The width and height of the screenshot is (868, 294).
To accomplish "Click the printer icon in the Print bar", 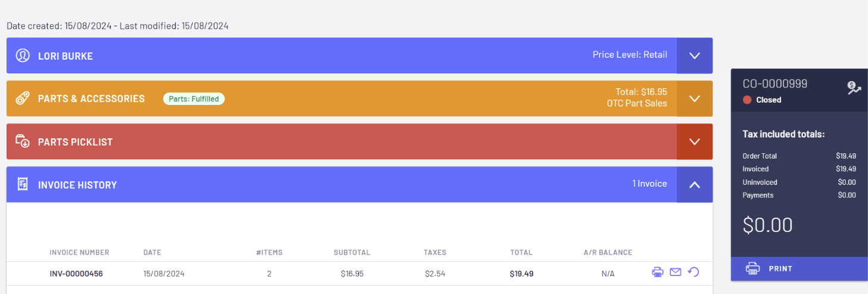I will tap(753, 268).
